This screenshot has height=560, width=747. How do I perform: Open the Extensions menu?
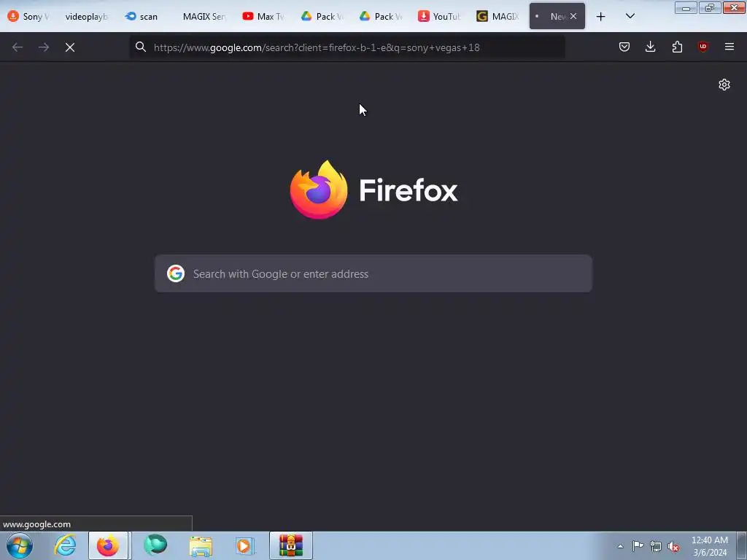[x=677, y=47]
